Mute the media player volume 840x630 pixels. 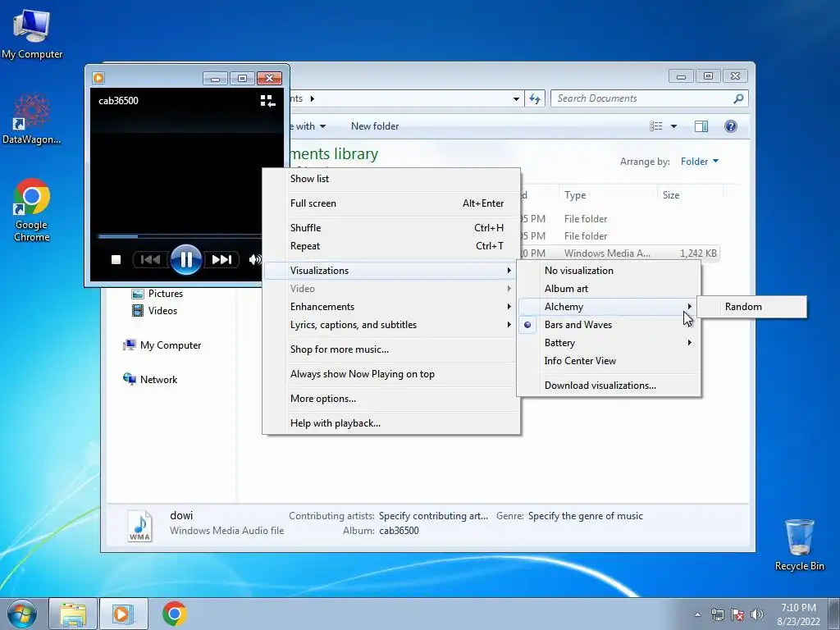(255, 260)
